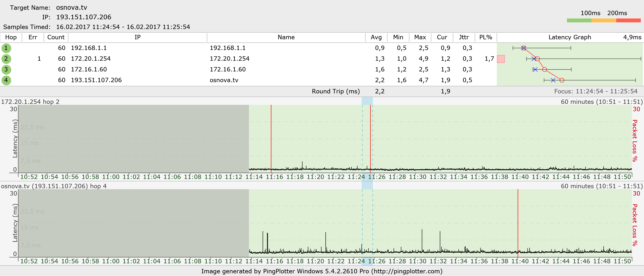Click the green hop 1 circle icon
The height and width of the screenshot is (276, 644).
6,48
